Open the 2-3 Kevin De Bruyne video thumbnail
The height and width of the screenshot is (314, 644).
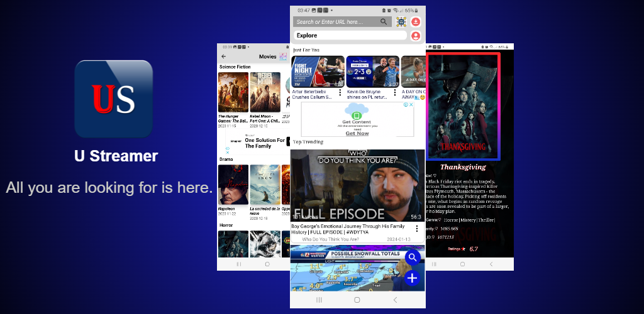(372, 72)
